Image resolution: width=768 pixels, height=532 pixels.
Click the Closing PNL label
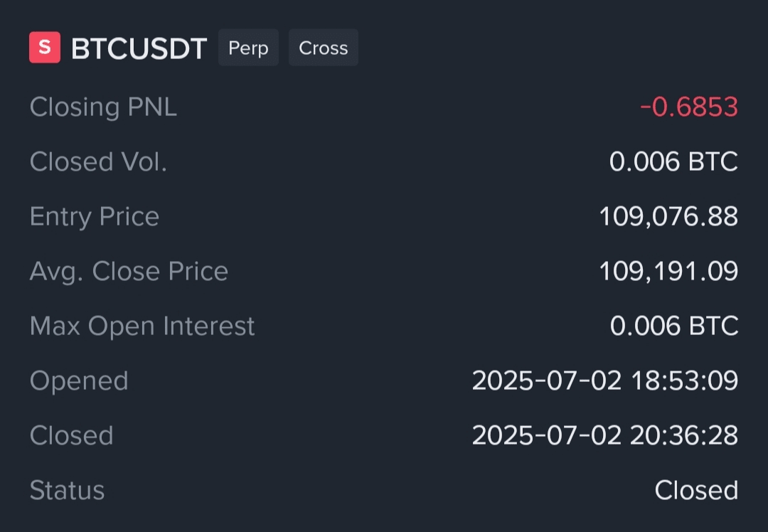coord(103,107)
